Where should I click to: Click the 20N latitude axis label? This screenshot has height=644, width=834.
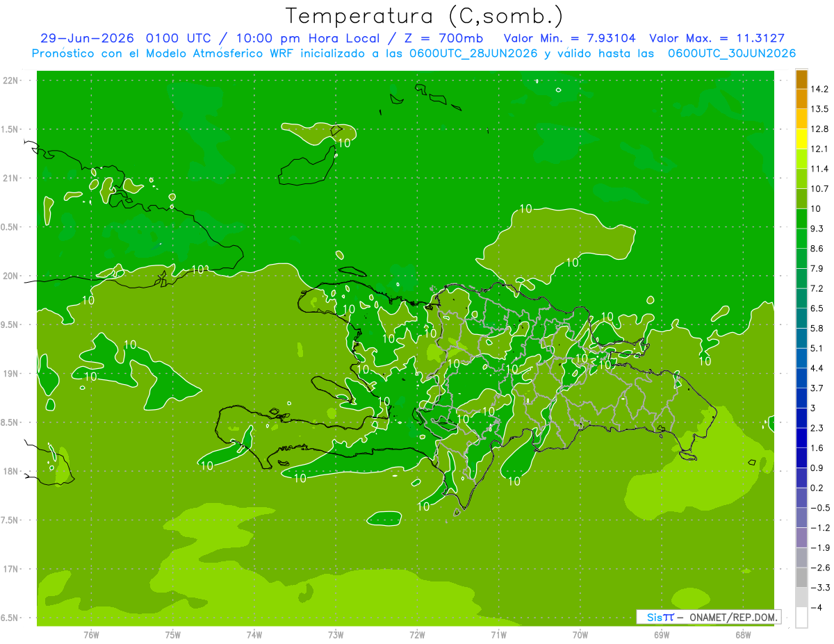[12, 276]
